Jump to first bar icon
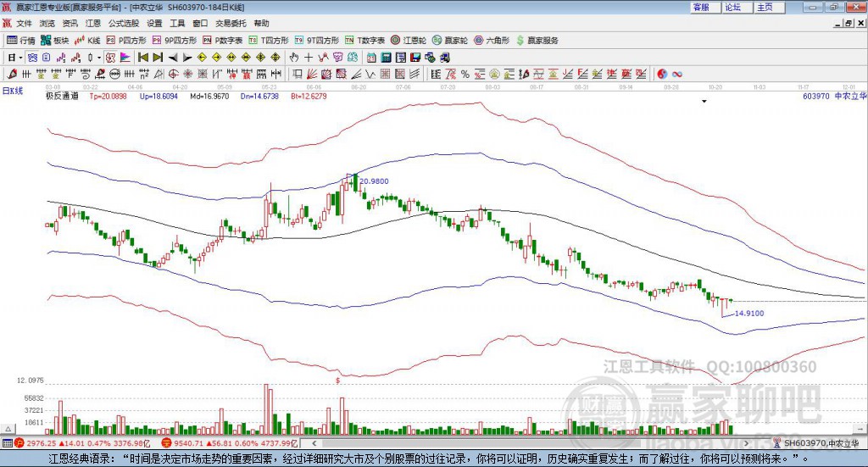 (142, 58)
